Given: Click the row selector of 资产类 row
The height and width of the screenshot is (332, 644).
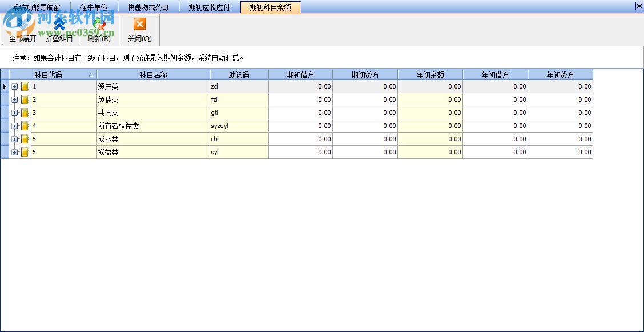Looking at the screenshot, I should (x=5, y=87).
